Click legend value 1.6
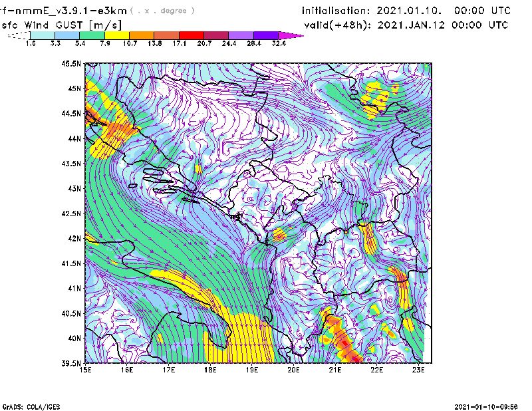 pos(31,43)
